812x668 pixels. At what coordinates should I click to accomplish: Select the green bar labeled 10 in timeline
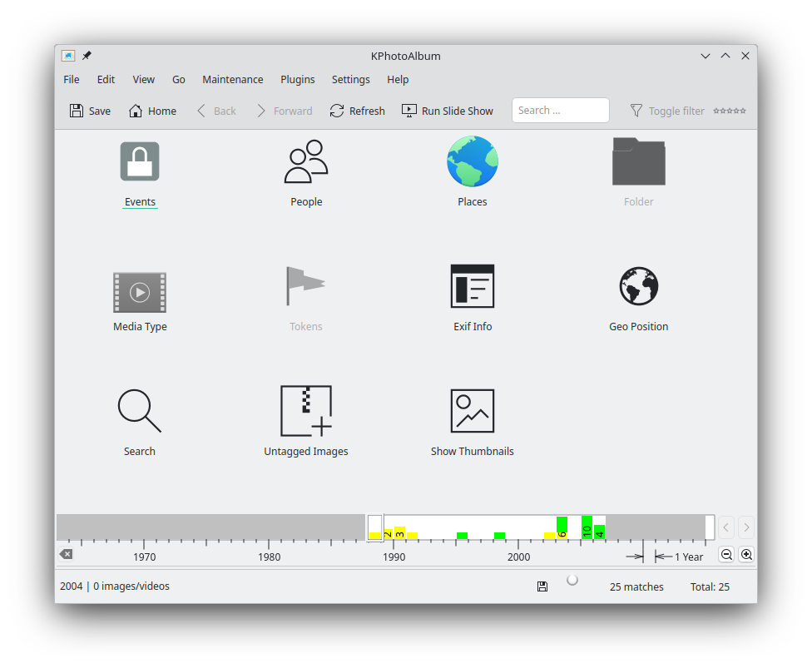587,527
